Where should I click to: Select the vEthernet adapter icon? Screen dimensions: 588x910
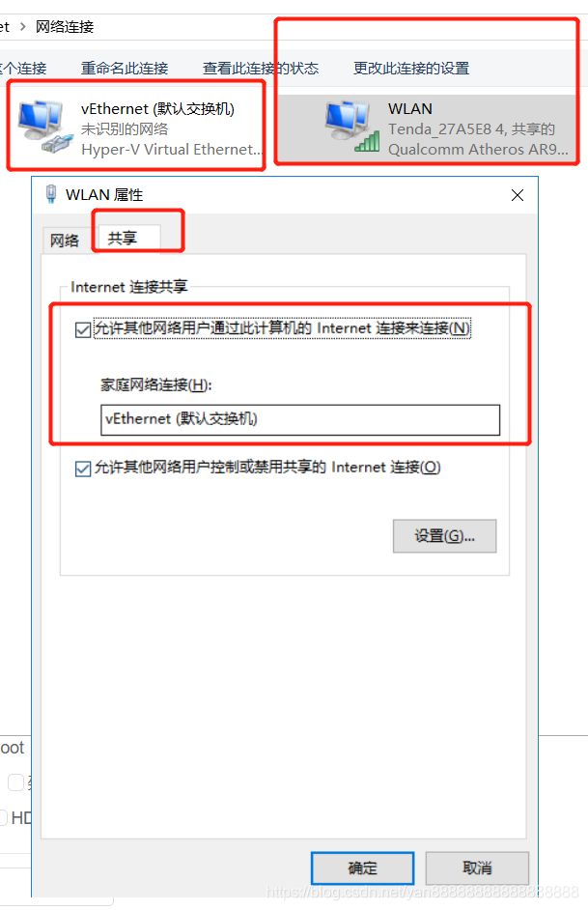tap(45, 127)
